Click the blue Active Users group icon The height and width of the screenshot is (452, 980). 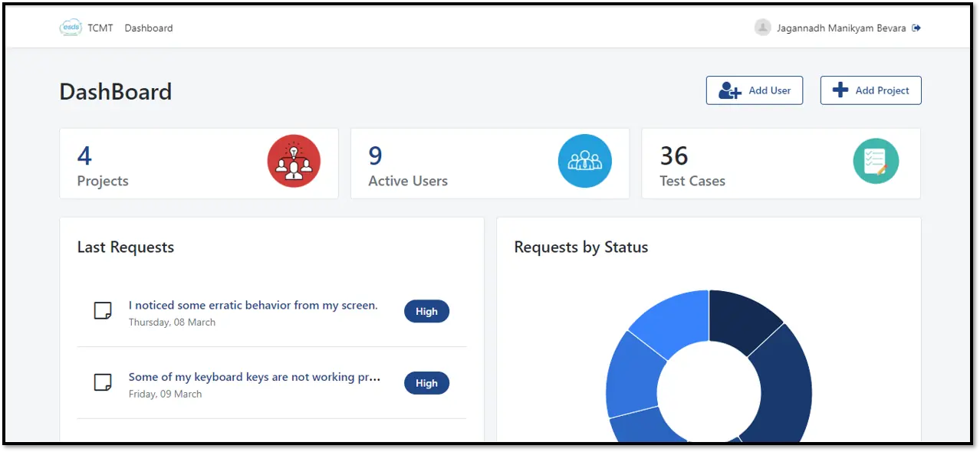click(x=585, y=161)
